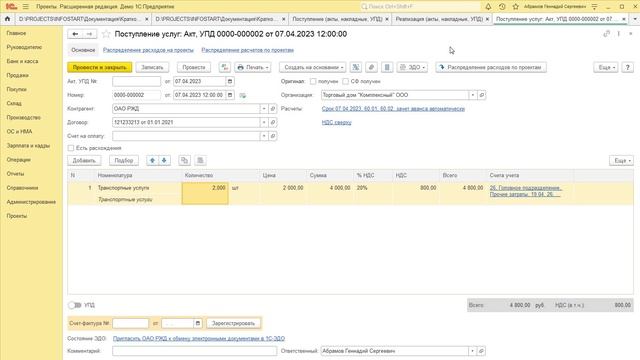
Task: Open Контрагент ОАО РЖД record icon
Action: (x=273, y=109)
